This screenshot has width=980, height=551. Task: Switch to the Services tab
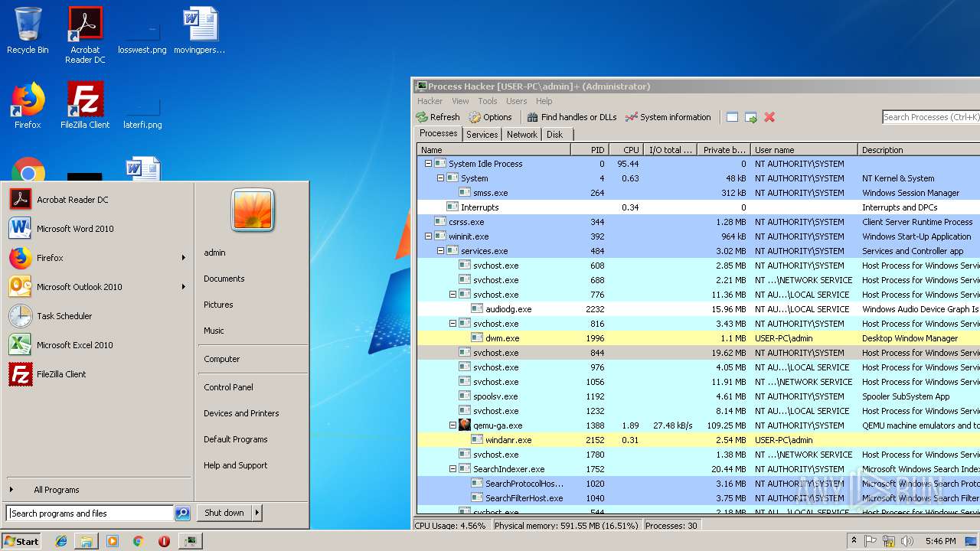(482, 135)
